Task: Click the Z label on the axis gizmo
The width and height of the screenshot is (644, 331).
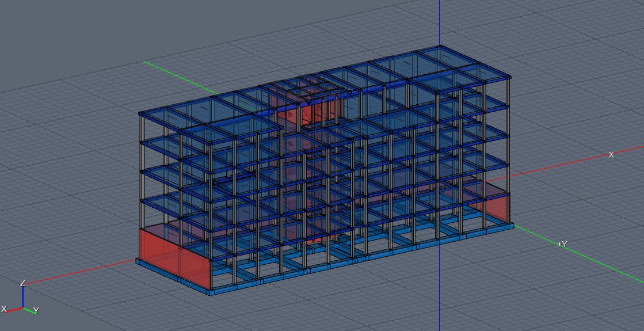Action: [x=23, y=283]
